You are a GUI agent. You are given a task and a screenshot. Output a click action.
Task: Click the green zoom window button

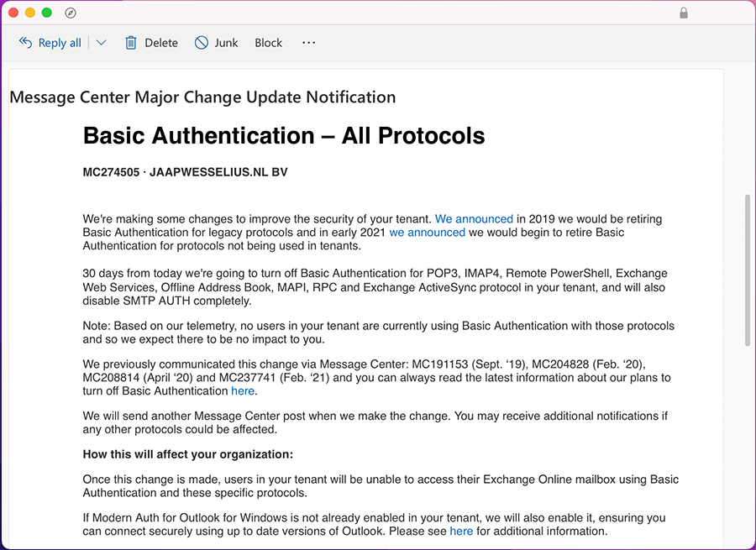click(x=47, y=13)
